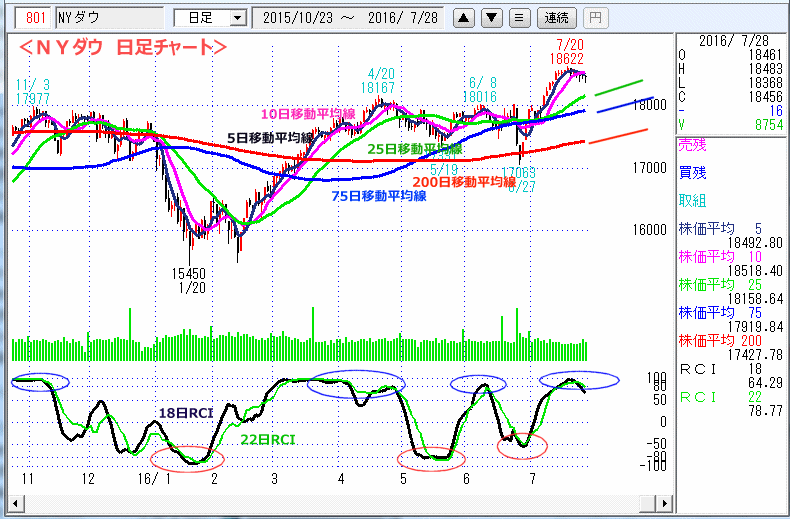Click the close price 18456
The height and width of the screenshot is (519, 790).
pos(765,97)
